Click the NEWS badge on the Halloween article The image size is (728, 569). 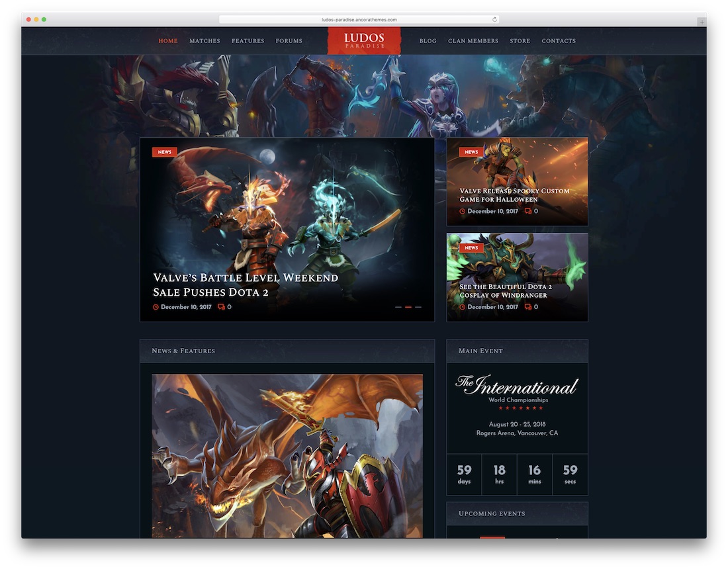click(471, 152)
